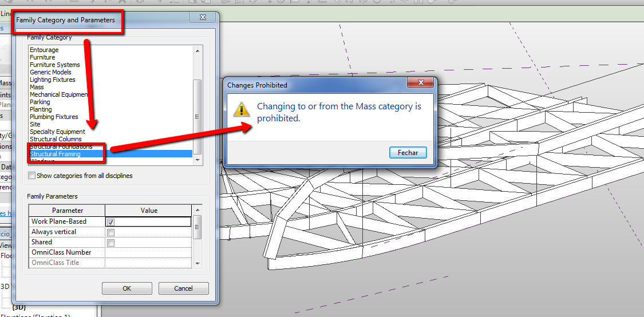Click category list scrollbar down arrow
The image size is (644, 317).
(197, 160)
